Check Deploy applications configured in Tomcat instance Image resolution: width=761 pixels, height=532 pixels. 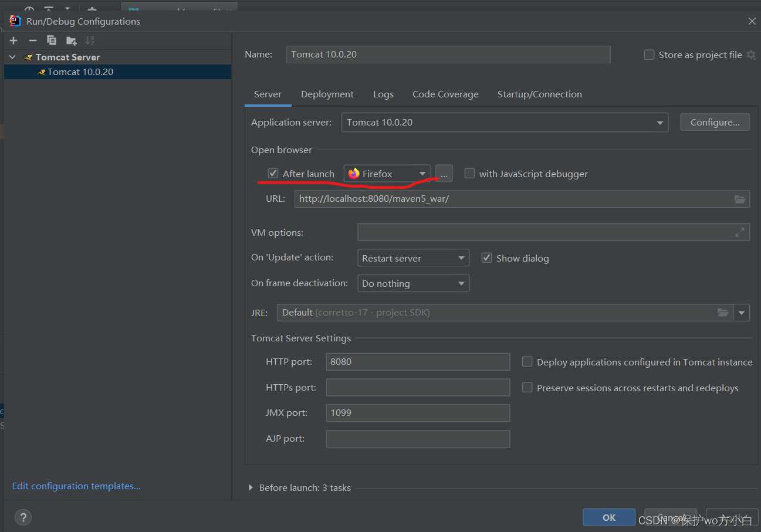(x=527, y=362)
